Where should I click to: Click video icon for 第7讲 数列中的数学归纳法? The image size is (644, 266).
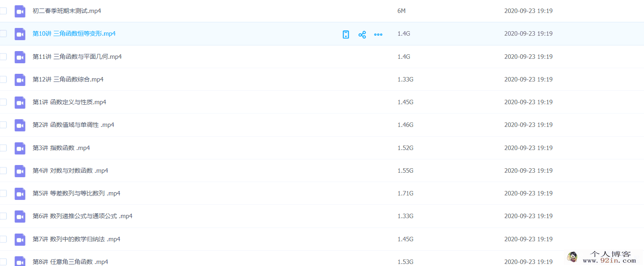tap(20, 239)
